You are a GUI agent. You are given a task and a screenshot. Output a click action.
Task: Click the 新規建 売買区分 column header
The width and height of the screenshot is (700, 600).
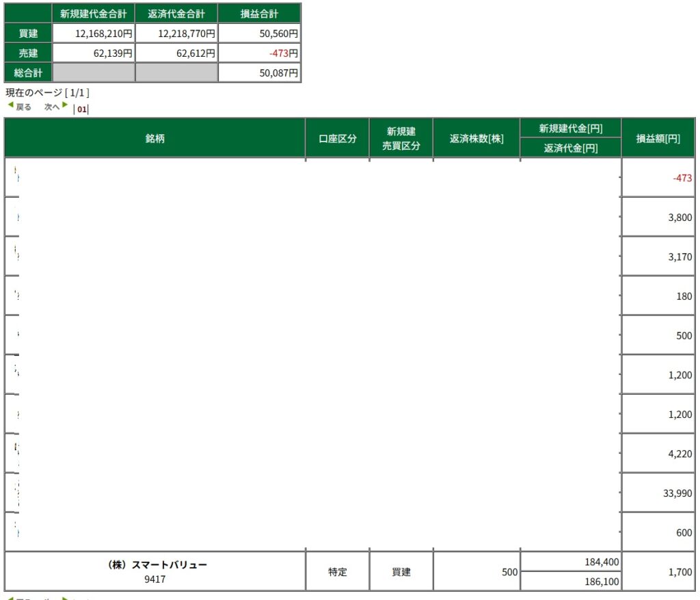pos(401,138)
